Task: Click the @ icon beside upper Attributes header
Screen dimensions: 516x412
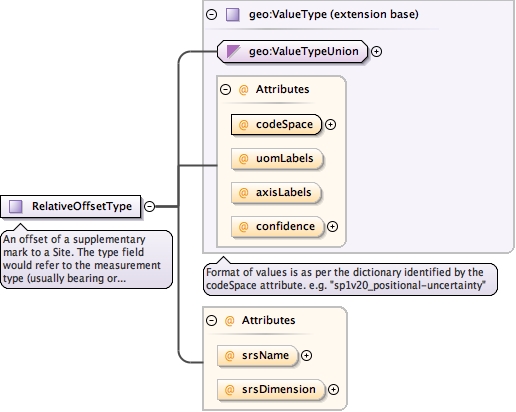Action: tap(244, 89)
